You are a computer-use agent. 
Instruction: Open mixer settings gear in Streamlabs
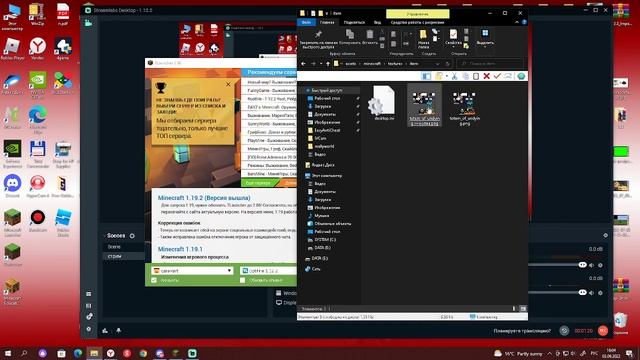click(x=605, y=236)
